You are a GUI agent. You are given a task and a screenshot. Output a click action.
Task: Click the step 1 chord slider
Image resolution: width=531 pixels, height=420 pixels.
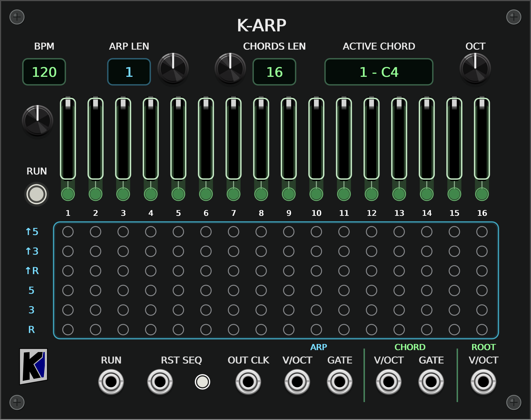point(68,138)
